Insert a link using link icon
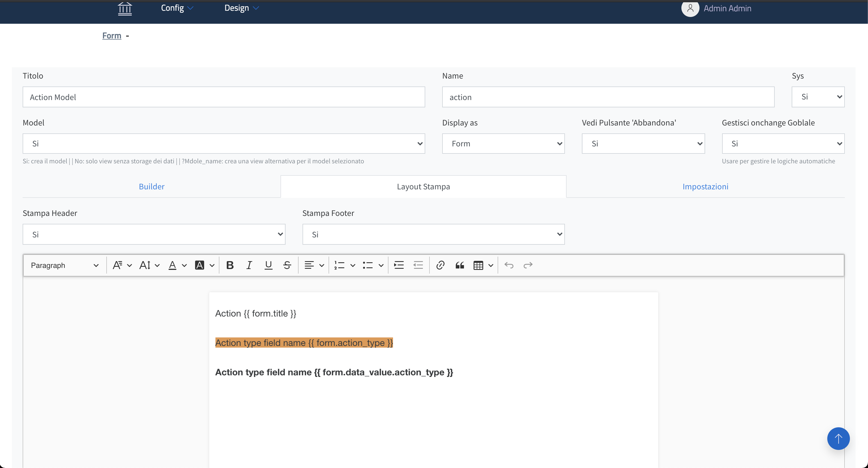The width and height of the screenshot is (868, 468). tap(440, 265)
